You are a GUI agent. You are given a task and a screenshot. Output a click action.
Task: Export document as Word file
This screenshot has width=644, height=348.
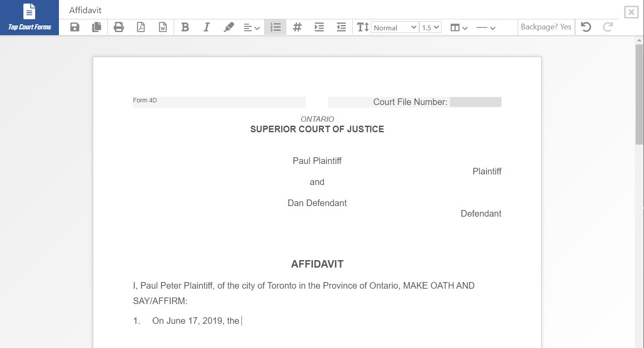pyautogui.click(x=163, y=27)
